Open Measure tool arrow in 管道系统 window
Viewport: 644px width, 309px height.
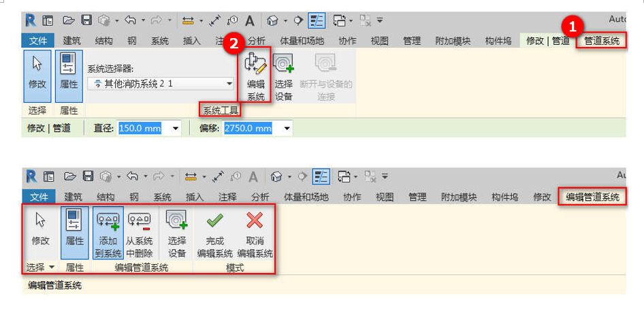coord(202,20)
